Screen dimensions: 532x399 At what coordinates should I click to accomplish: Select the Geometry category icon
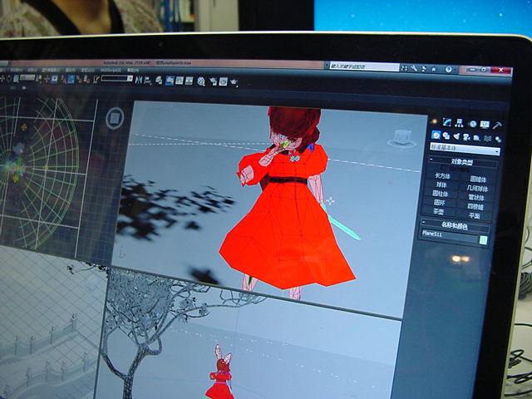(436, 135)
